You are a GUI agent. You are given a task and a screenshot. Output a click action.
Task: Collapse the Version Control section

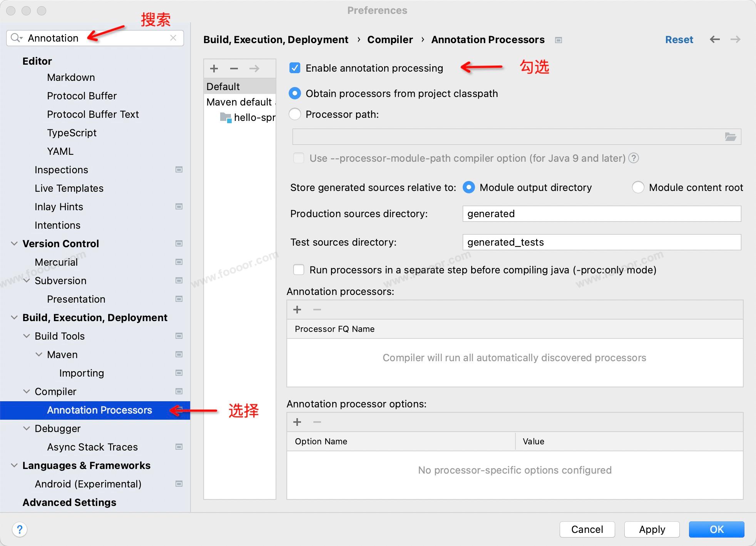[14, 243]
